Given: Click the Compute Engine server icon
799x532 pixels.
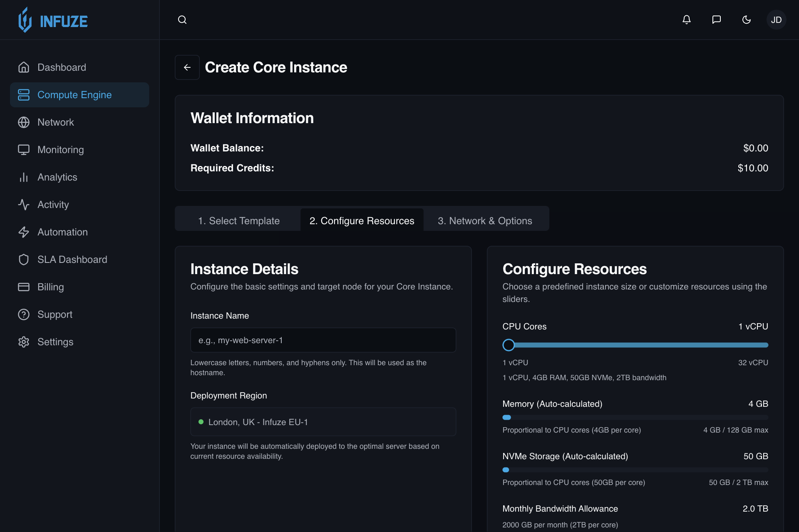Looking at the screenshot, I should tap(24, 95).
